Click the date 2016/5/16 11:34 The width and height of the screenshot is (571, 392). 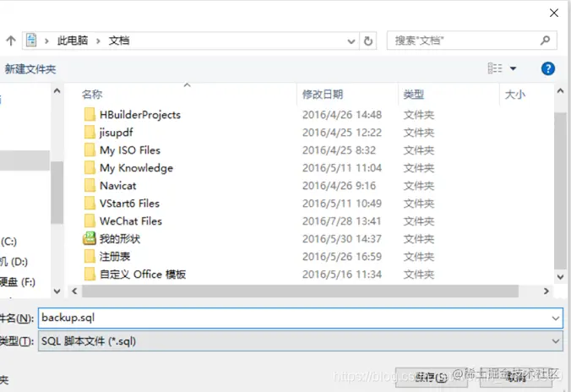(x=341, y=275)
